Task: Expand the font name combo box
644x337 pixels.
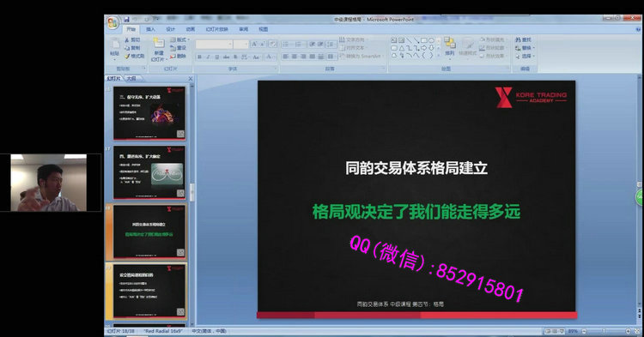Action: coord(230,45)
